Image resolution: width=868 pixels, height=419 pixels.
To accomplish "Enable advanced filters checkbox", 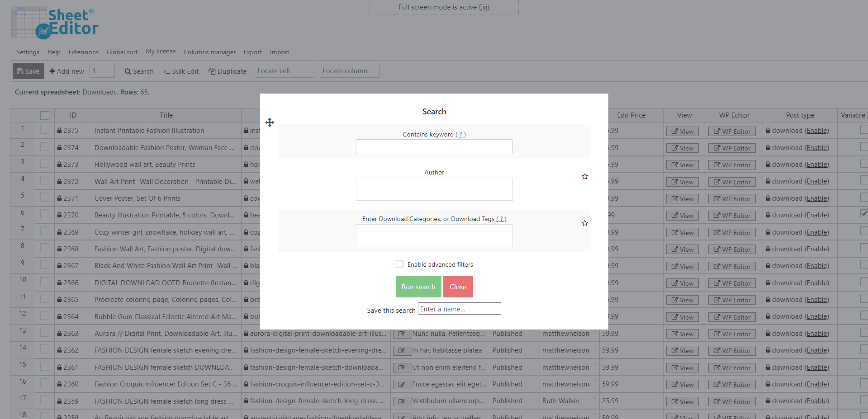I will coord(399,264).
